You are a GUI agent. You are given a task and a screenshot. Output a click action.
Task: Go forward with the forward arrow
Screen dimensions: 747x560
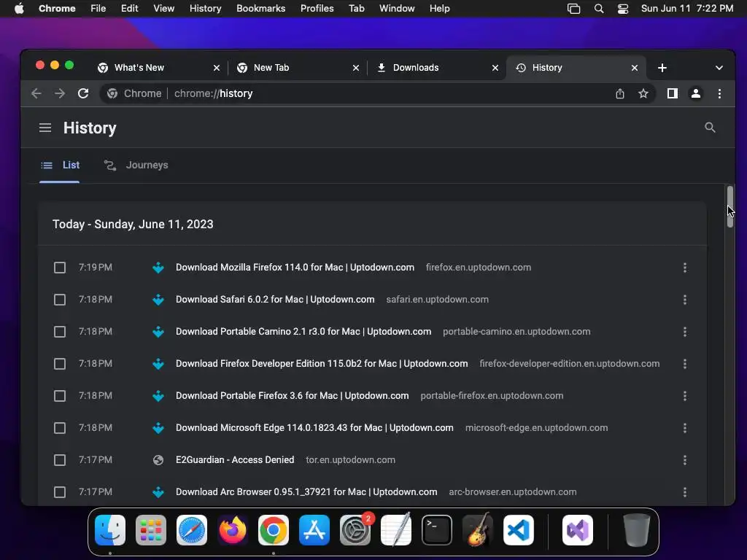coord(60,93)
